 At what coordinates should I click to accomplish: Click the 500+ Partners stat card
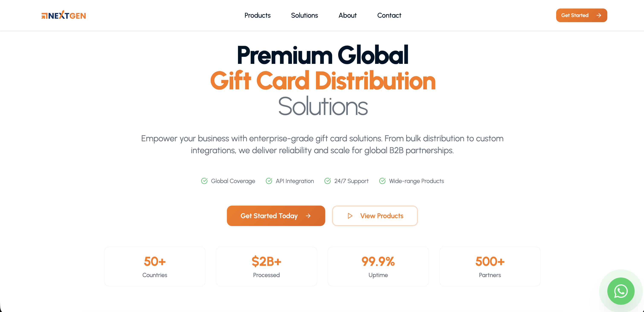(490, 266)
